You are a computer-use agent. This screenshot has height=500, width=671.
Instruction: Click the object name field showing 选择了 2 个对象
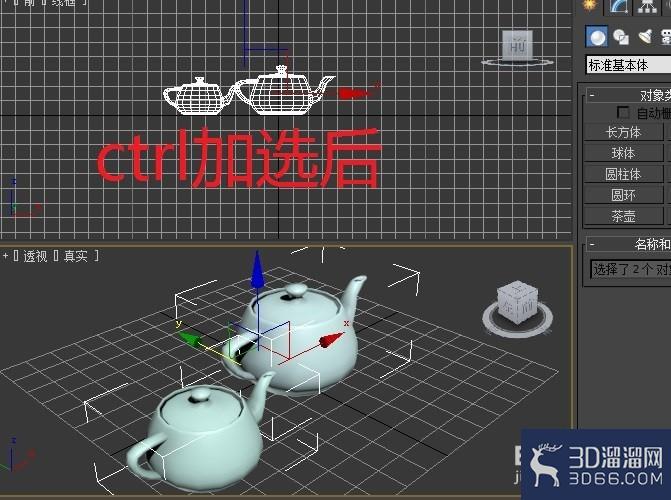630,270
